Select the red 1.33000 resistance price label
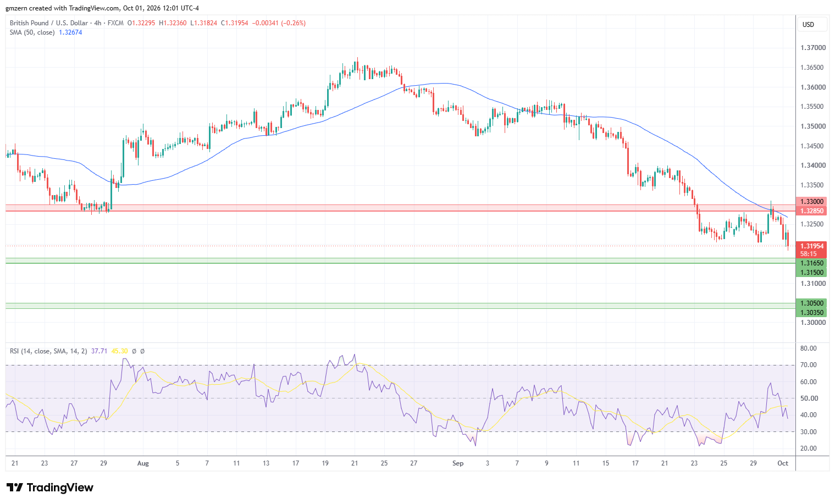This screenshot has width=835, height=504. click(811, 202)
